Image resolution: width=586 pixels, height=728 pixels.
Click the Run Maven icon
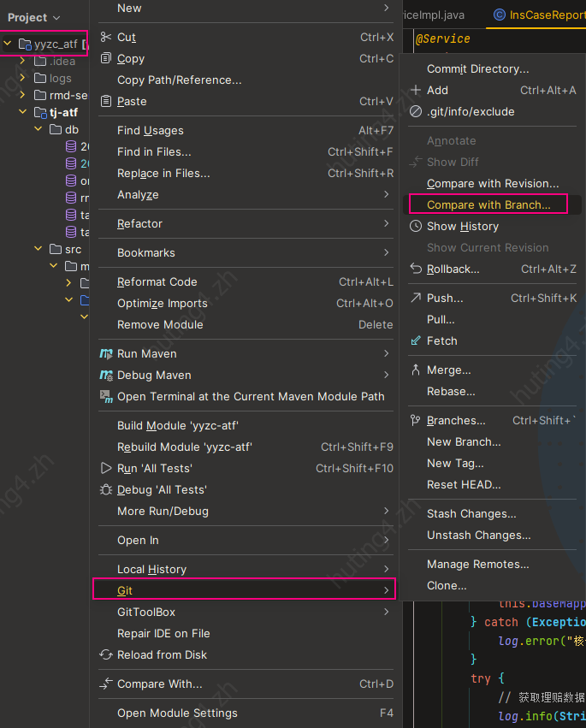(106, 354)
